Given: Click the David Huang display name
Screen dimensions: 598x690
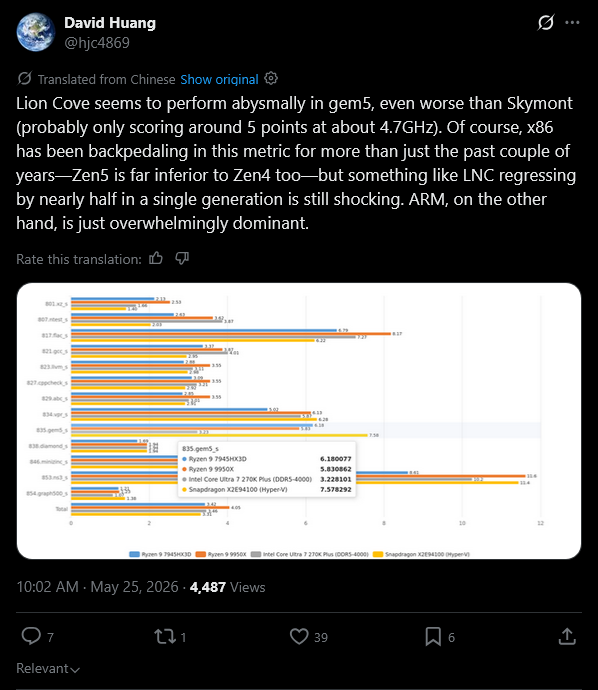Looking at the screenshot, I should click(x=110, y=23).
